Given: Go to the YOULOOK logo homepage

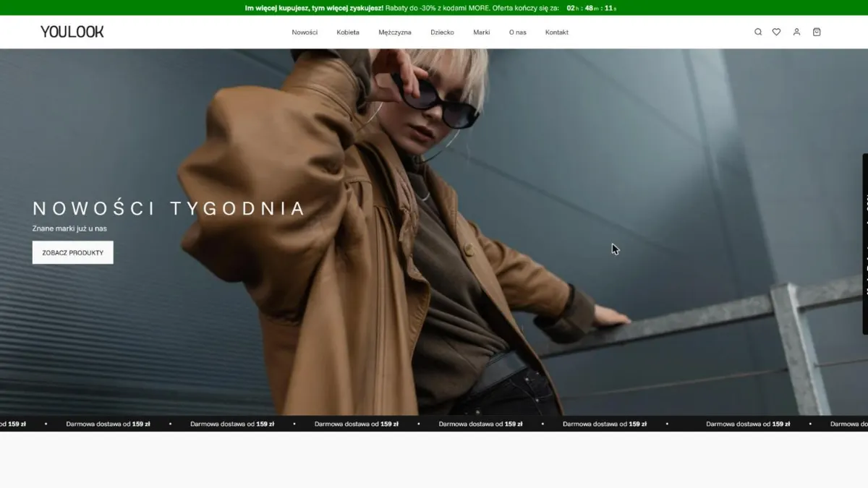Looking at the screenshot, I should 72,32.
